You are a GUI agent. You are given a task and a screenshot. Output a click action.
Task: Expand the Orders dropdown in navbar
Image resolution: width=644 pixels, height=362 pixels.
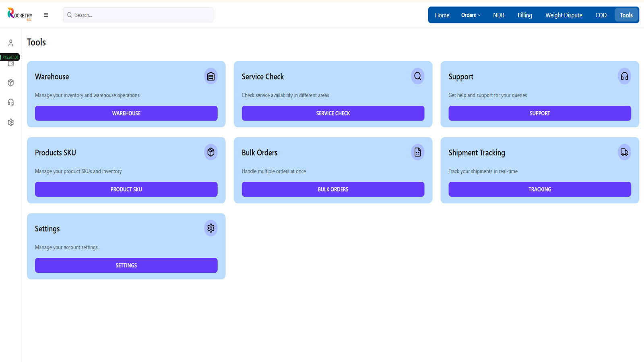point(471,15)
